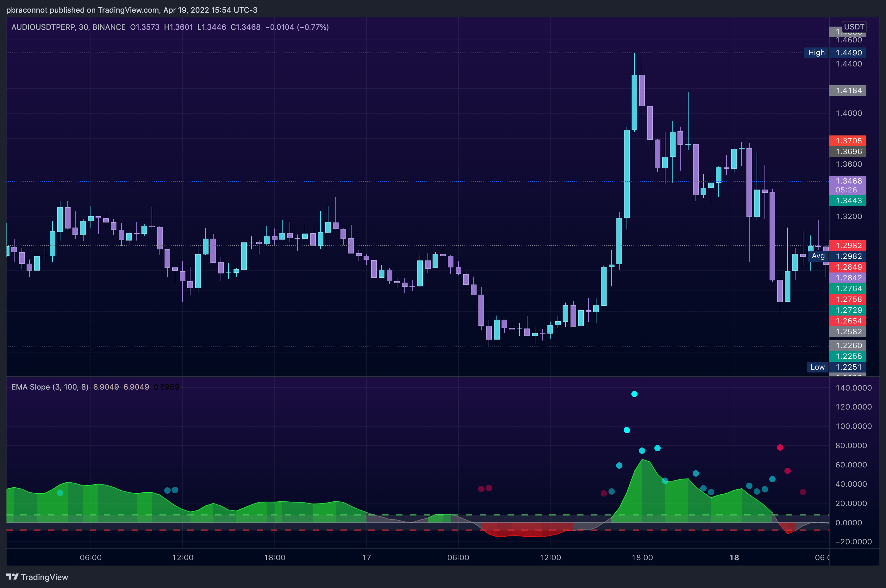Viewport: 886px width, 588px height.
Task: Click the Low tag beside 1.2251
Action: [x=817, y=367]
